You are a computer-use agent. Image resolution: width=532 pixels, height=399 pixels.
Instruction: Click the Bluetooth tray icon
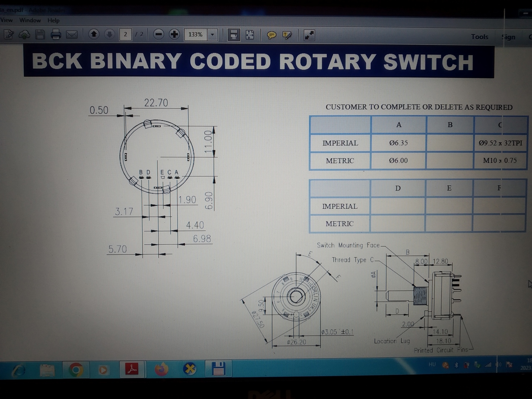[x=456, y=365]
